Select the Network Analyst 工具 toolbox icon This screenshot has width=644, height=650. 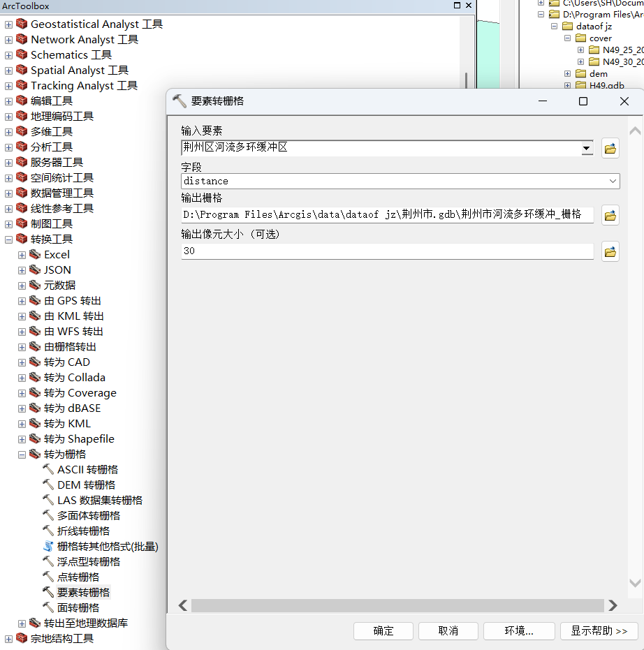click(22, 39)
